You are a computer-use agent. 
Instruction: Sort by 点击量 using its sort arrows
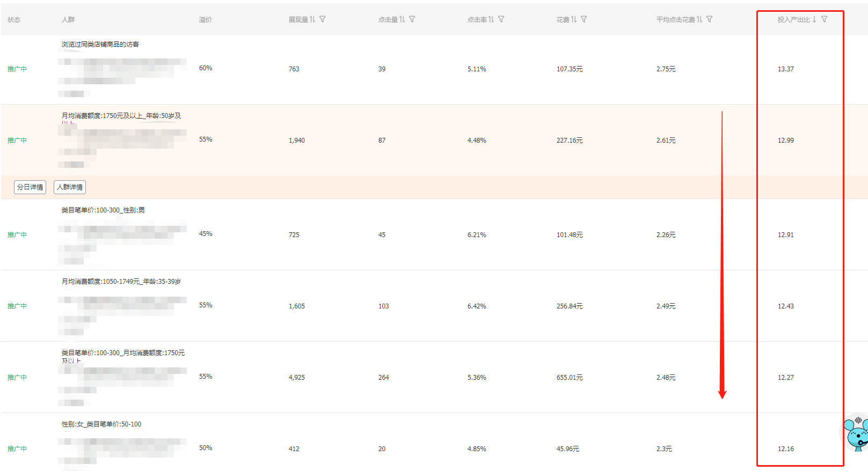click(402, 19)
